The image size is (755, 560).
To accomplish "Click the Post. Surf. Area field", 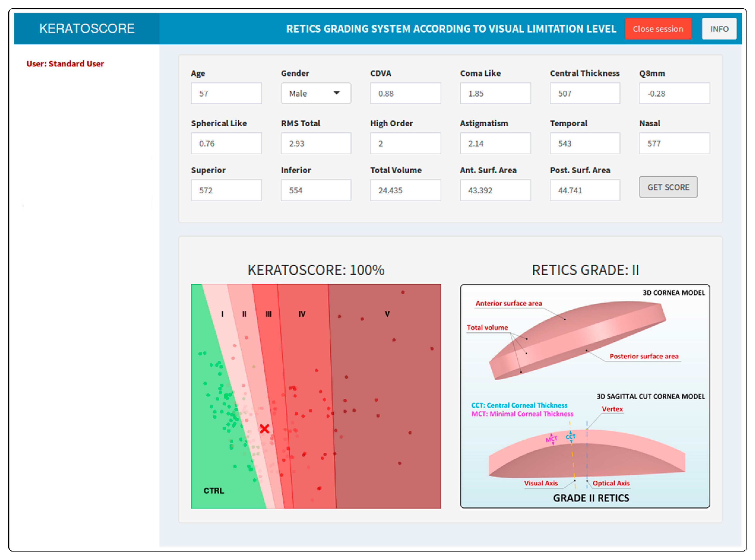I will (585, 190).
